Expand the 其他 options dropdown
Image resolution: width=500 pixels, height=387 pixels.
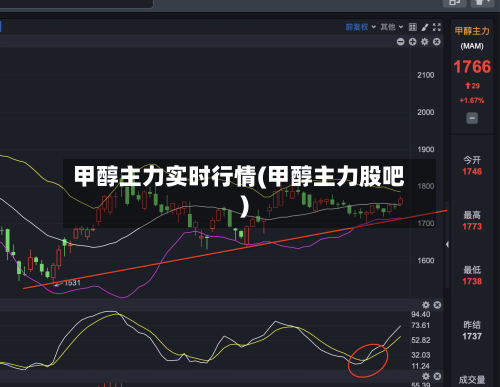(392, 27)
